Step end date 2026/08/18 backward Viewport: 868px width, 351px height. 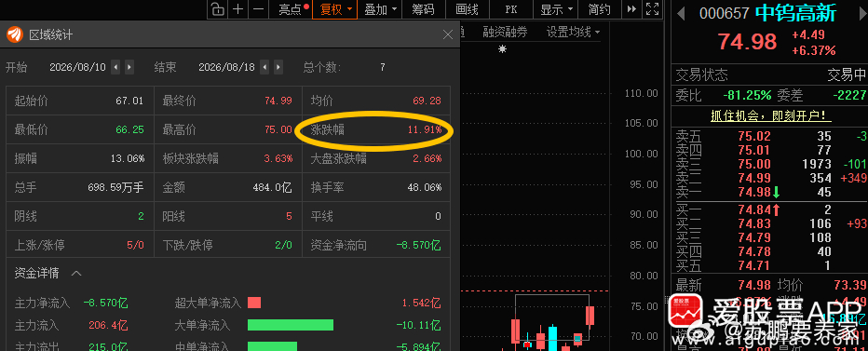click(264, 68)
